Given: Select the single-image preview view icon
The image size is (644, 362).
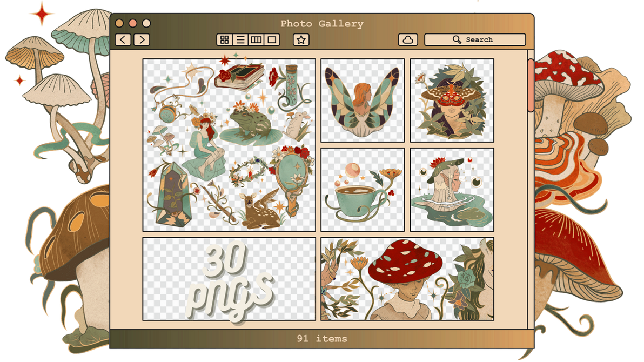Looking at the screenshot, I should coord(272,39).
